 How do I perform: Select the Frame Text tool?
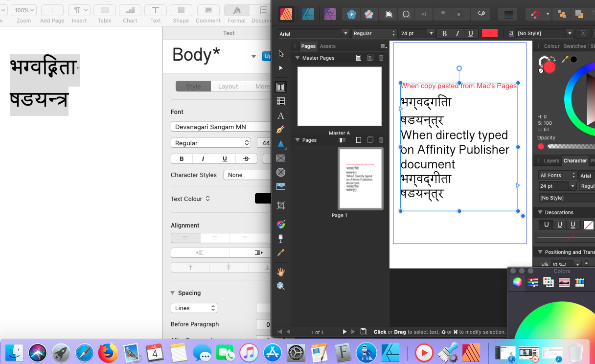pos(281,87)
